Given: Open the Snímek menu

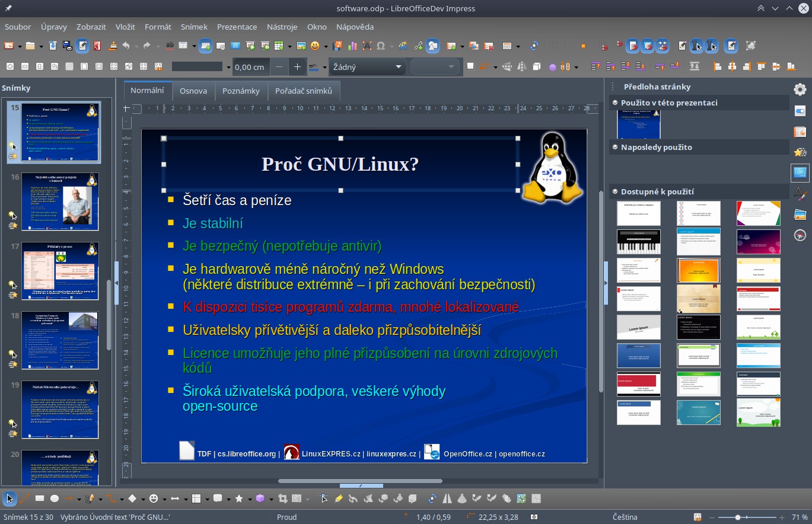Looking at the screenshot, I should 194,27.
